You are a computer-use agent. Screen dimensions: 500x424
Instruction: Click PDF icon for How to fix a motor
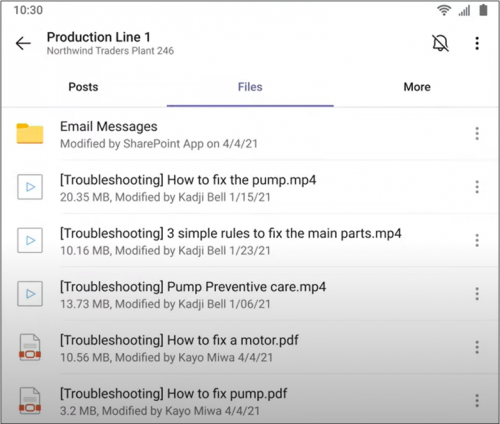click(30, 347)
